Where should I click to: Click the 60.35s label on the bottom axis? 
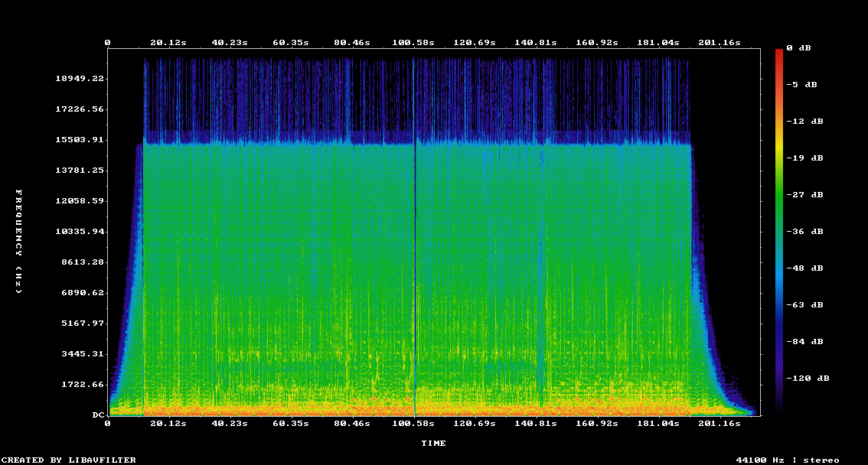(291, 423)
